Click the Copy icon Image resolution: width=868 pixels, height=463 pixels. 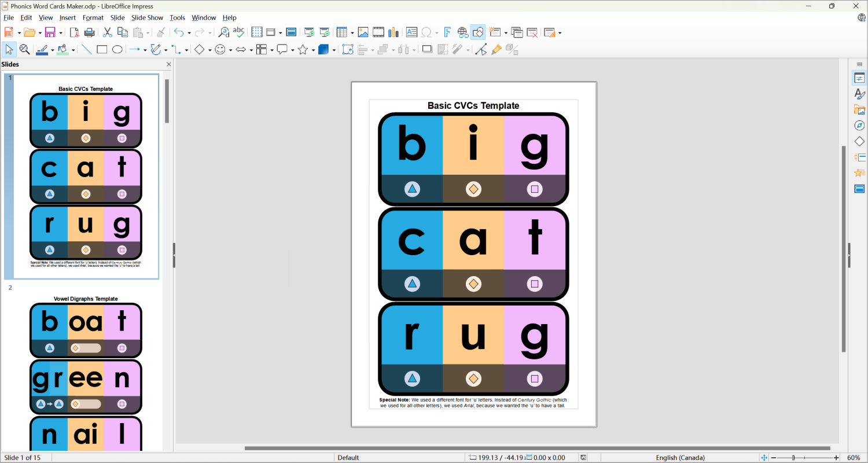(x=122, y=32)
